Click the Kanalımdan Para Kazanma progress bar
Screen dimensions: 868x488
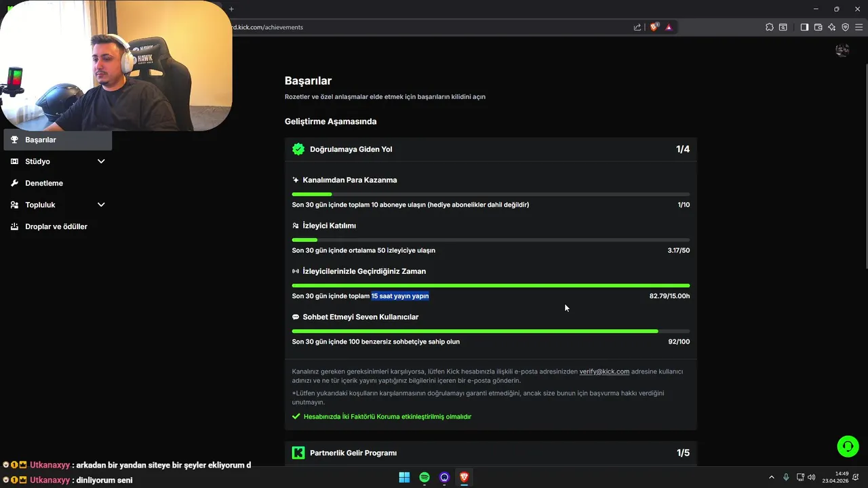[491, 195]
